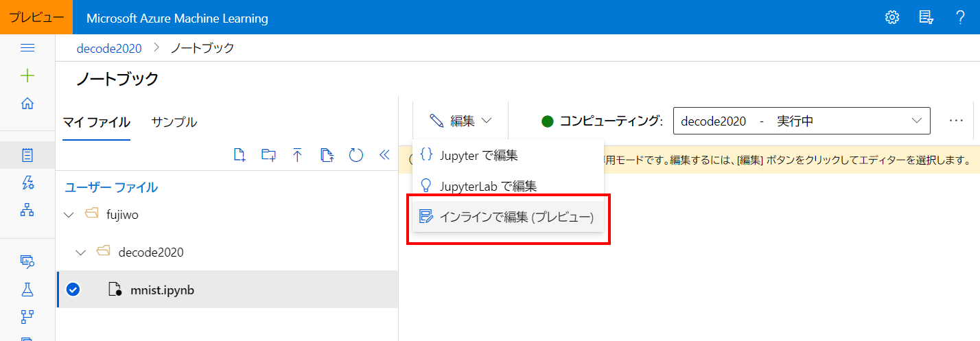980x341 pixels.
Task: Go to the Home icon in the sidebar
Action: pyautogui.click(x=27, y=104)
